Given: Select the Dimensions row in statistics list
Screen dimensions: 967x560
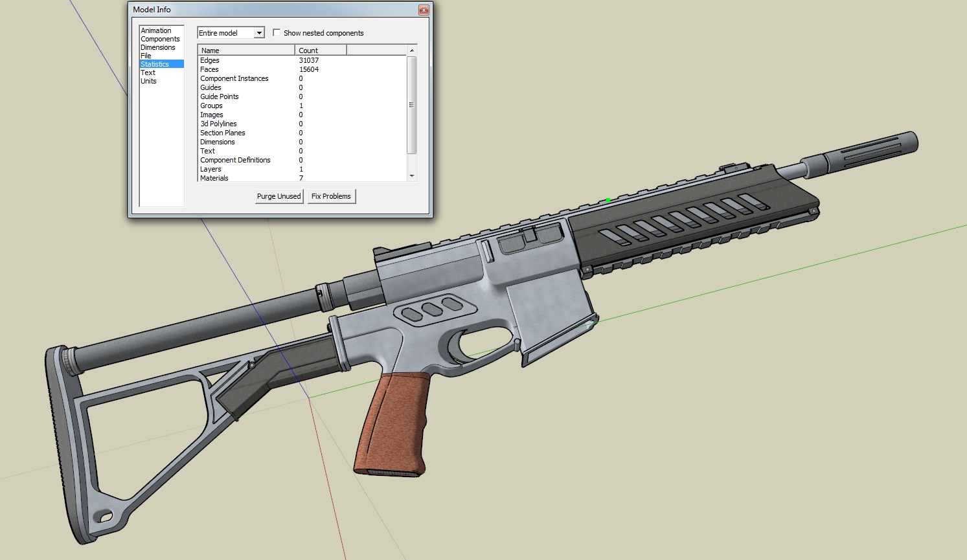Looking at the screenshot, I should coord(302,142).
